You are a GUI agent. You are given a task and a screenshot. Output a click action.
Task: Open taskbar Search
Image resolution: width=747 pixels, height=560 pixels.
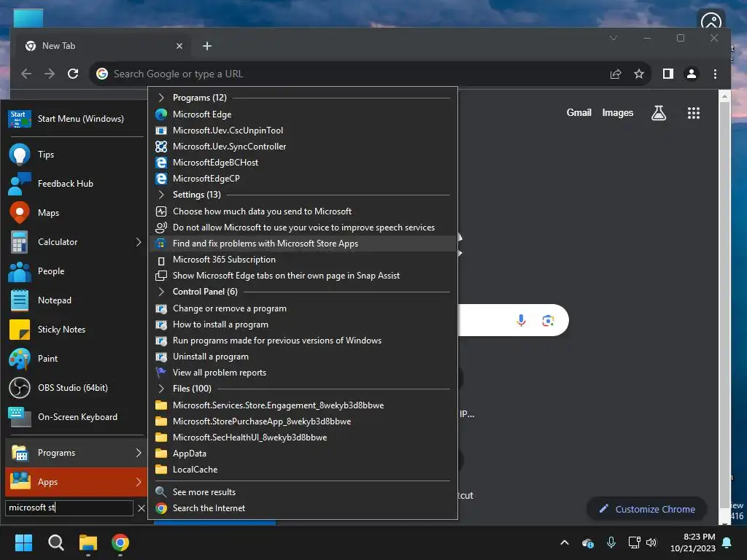tap(55, 542)
